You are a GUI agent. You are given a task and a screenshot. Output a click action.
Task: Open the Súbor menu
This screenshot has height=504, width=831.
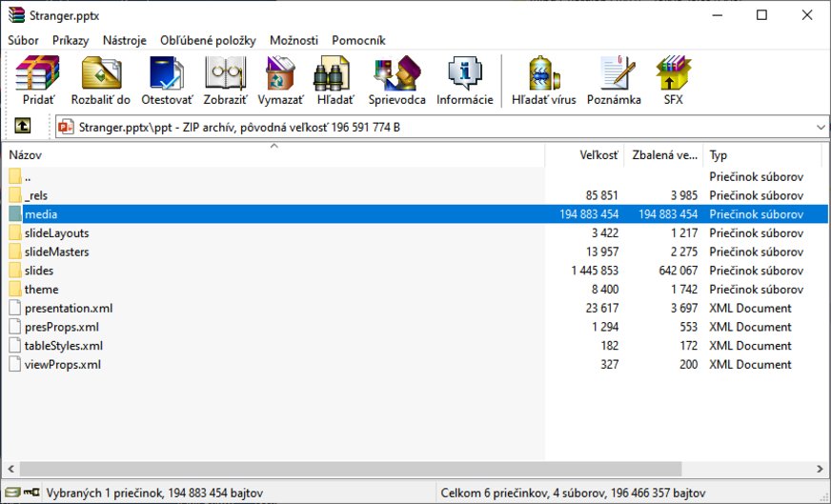tap(24, 40)
